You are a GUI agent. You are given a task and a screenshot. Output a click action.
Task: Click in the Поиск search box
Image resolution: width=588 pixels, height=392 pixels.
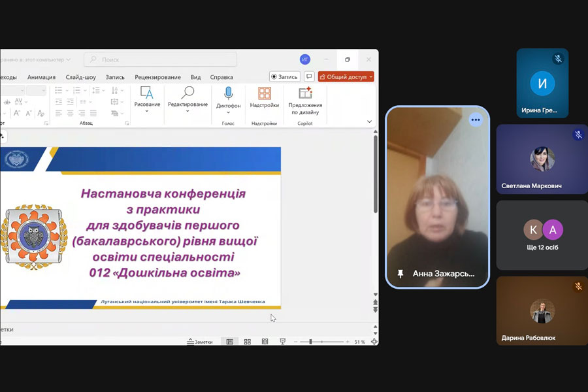(x=161, y=59)
